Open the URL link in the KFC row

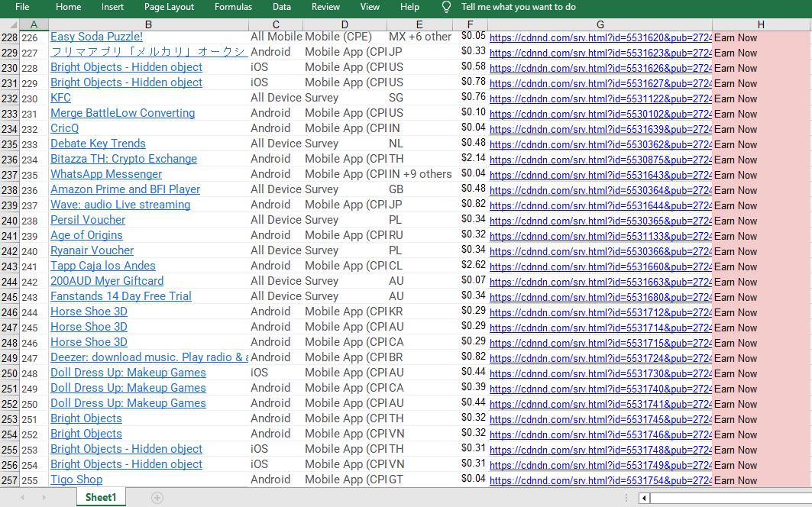[600, 98]
